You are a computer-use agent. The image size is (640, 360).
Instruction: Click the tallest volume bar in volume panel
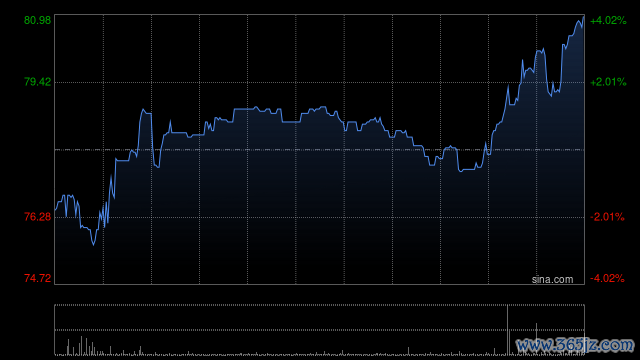508,330
